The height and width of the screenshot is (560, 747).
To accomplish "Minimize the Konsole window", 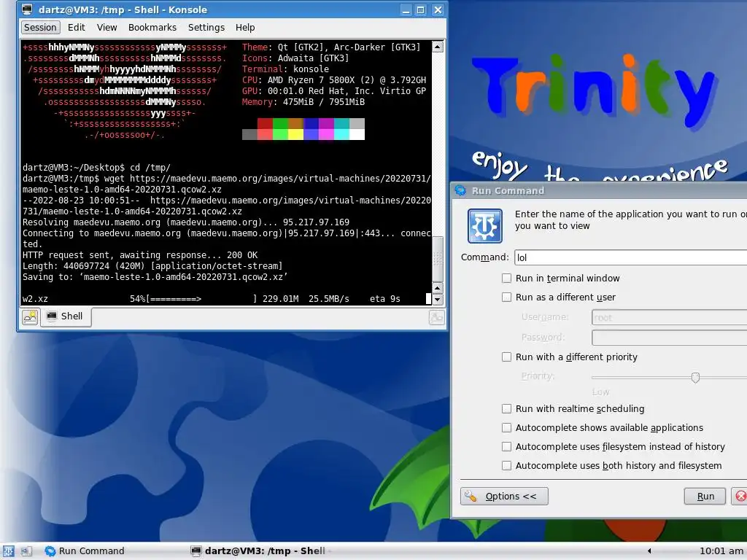I will click(406, 10).
